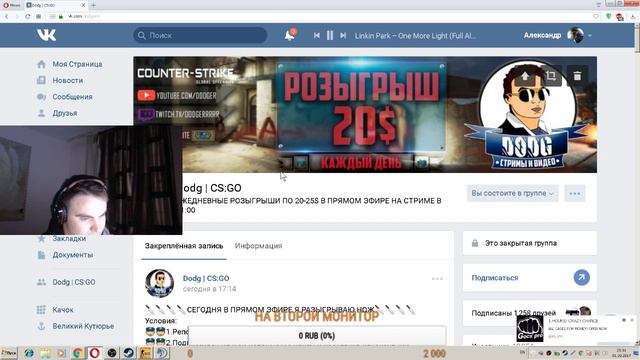
Task: Open the post timestamp сегодня в 17:14
Action: (x=209, y=289)
